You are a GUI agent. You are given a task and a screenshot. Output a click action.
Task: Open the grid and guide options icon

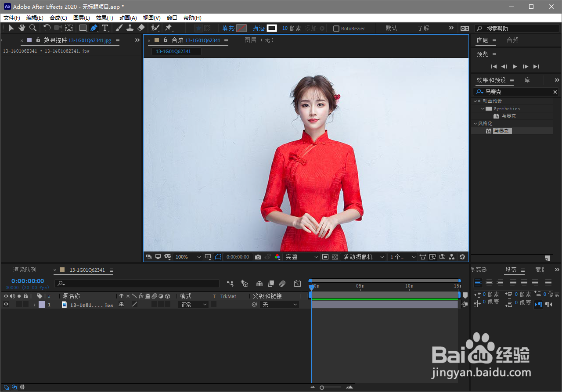pyautogui.click(x=209, y=257)
